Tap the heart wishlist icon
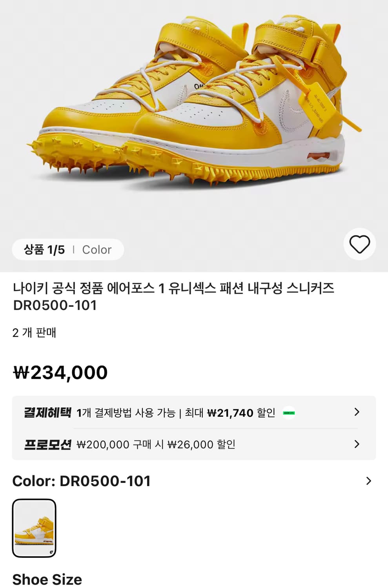This screenshot has width=388, height=588. click(359, 244)
